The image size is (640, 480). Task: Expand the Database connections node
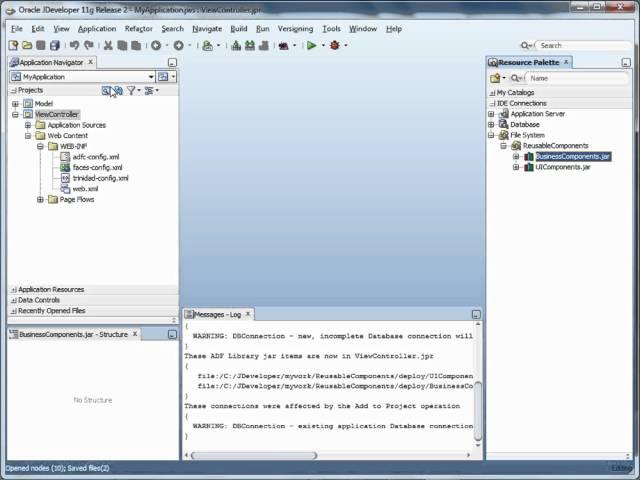point(492,125)
